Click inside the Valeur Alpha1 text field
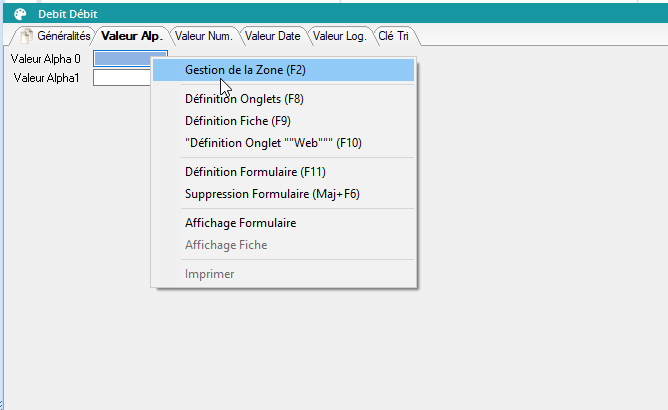 (x=121, y=78)
